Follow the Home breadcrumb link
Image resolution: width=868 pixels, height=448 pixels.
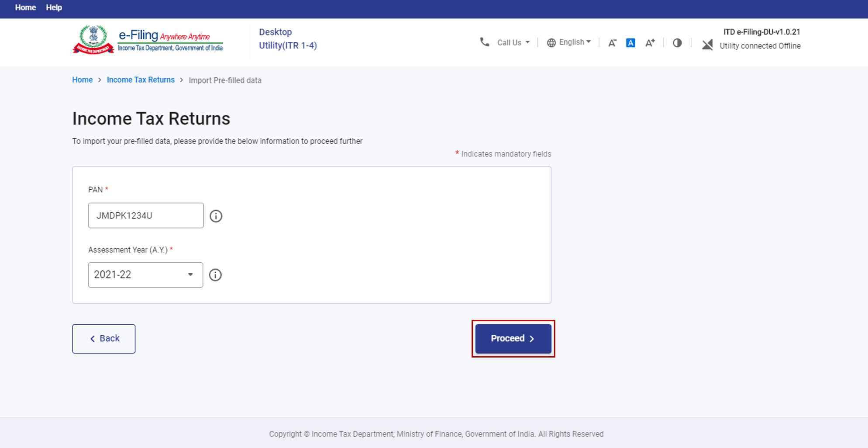[x=82, y=80]
